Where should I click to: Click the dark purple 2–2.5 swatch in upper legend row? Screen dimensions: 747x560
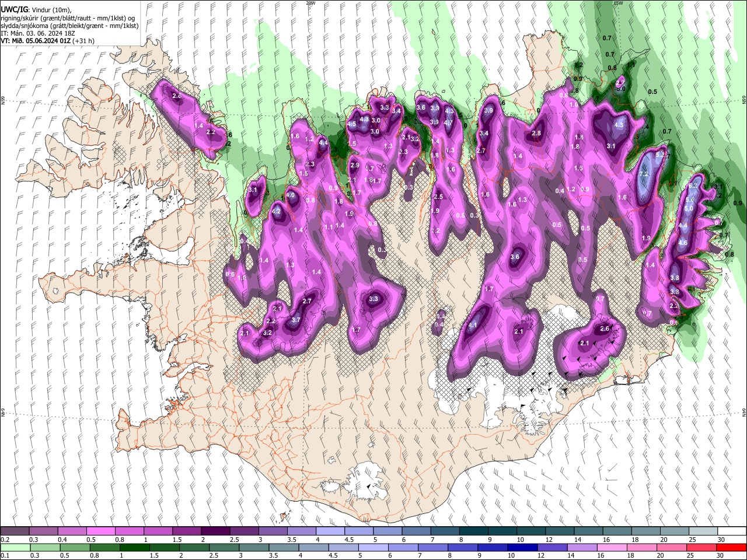pos(215,531)
